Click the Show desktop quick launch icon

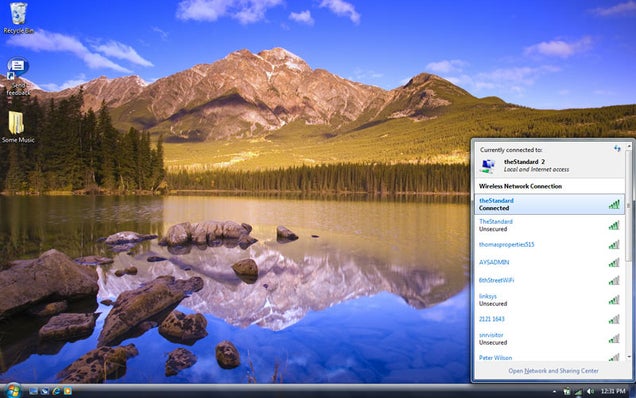(x=33, y=391)
